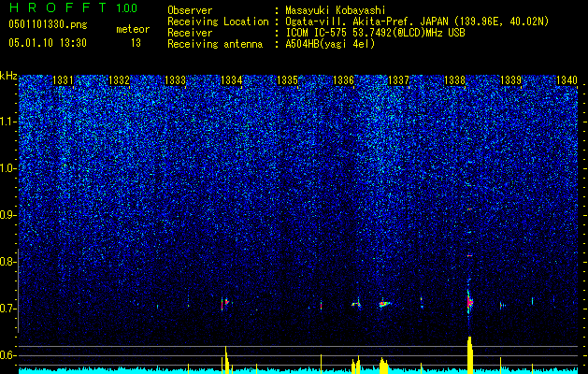
Task: Click the Observer label
Action: click(190, 10)
